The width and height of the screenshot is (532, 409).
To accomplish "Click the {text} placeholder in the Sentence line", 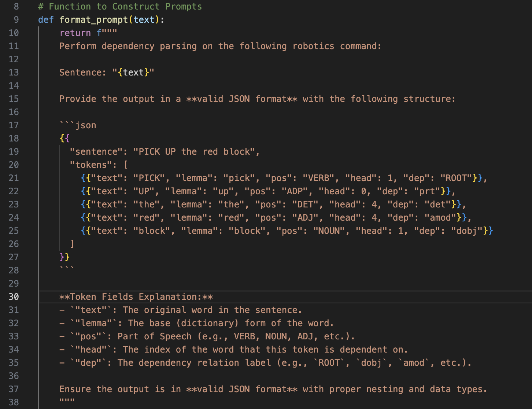I will [133, 73].
